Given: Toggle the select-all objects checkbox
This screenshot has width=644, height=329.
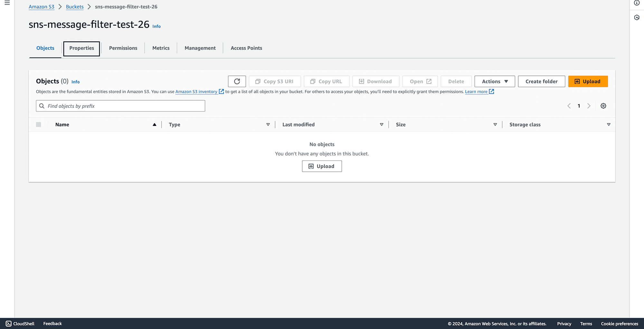Looking at the screenshot, I should tap(38, 125).
